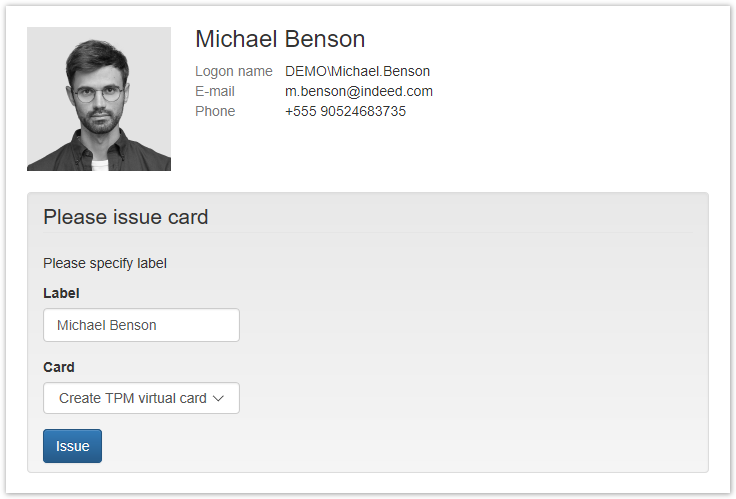Click the "Logon name" field label
The image size is (736, 499).
(233, 71)
